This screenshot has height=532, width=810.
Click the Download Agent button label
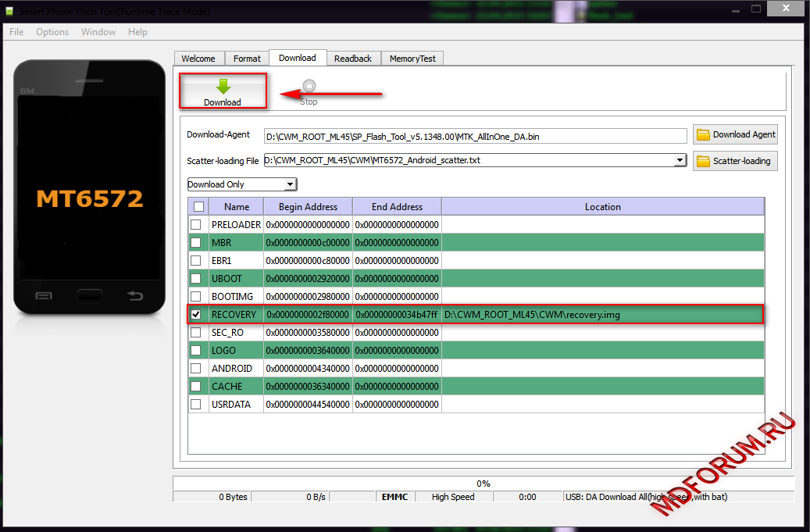[x=744, y=135]
